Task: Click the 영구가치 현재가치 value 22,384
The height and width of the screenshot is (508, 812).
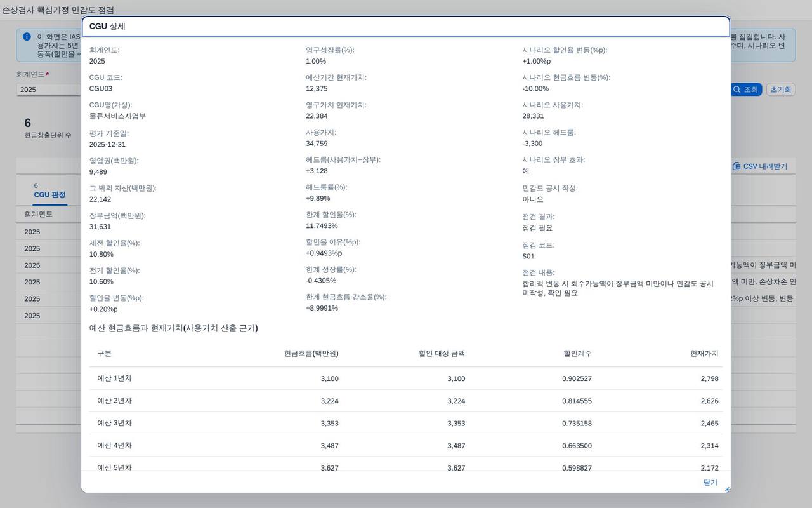Action: point(317,116)
